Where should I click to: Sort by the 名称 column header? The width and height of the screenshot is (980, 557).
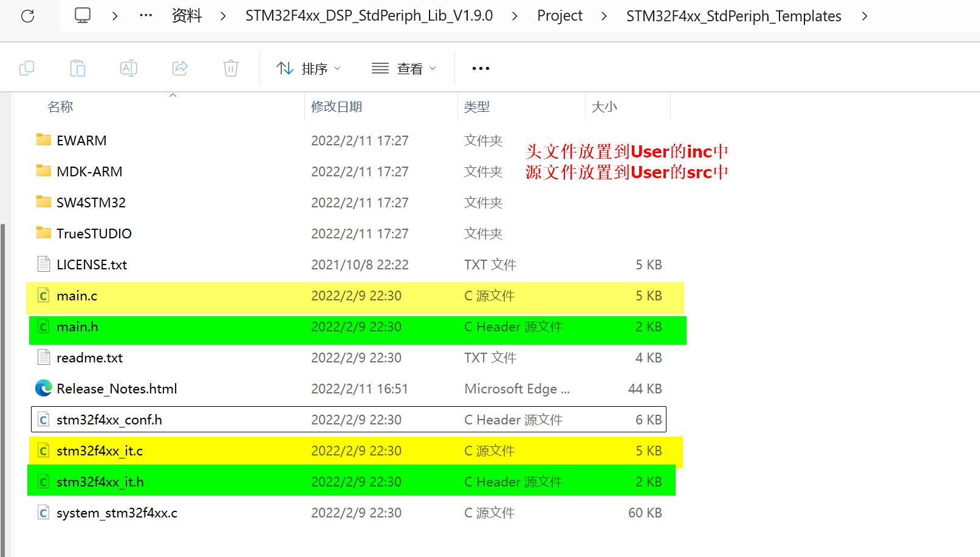pyautogui.click(x=60, y=107)
